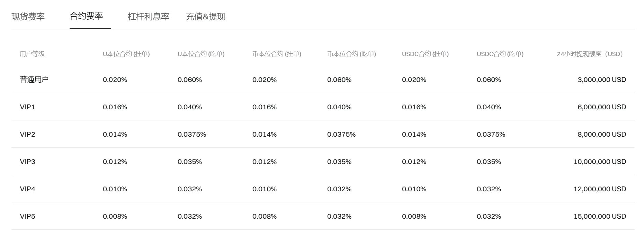Click the 用户等级 column header

coord(32,54)
